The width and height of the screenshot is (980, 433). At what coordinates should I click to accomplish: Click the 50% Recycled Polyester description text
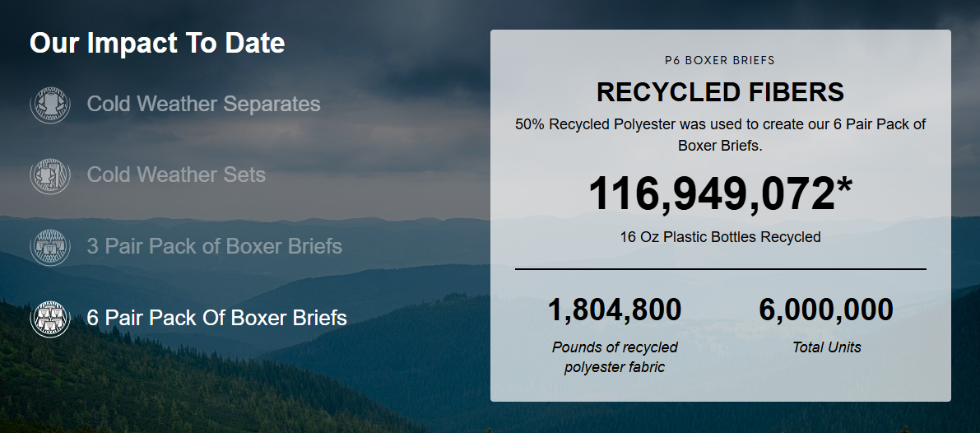[720, 135]
